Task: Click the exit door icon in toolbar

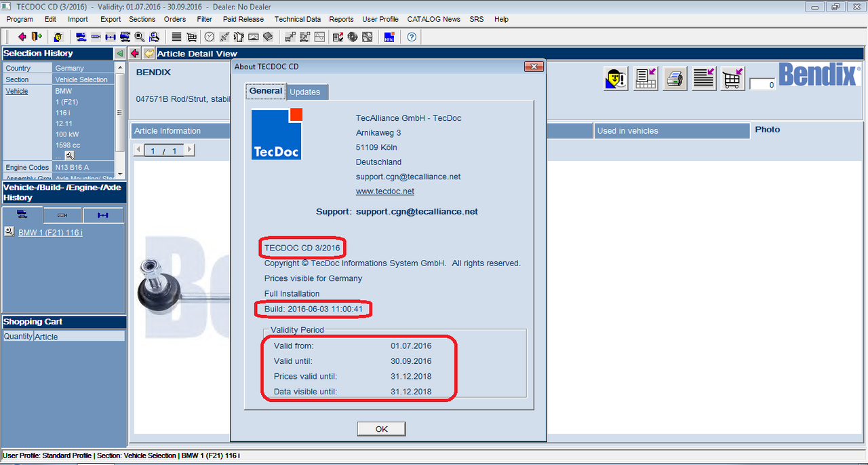Action: click(x=36, y=37)
